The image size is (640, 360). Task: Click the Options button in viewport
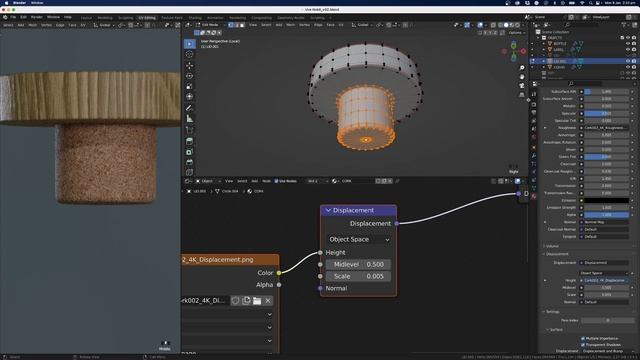coord(516,33)
